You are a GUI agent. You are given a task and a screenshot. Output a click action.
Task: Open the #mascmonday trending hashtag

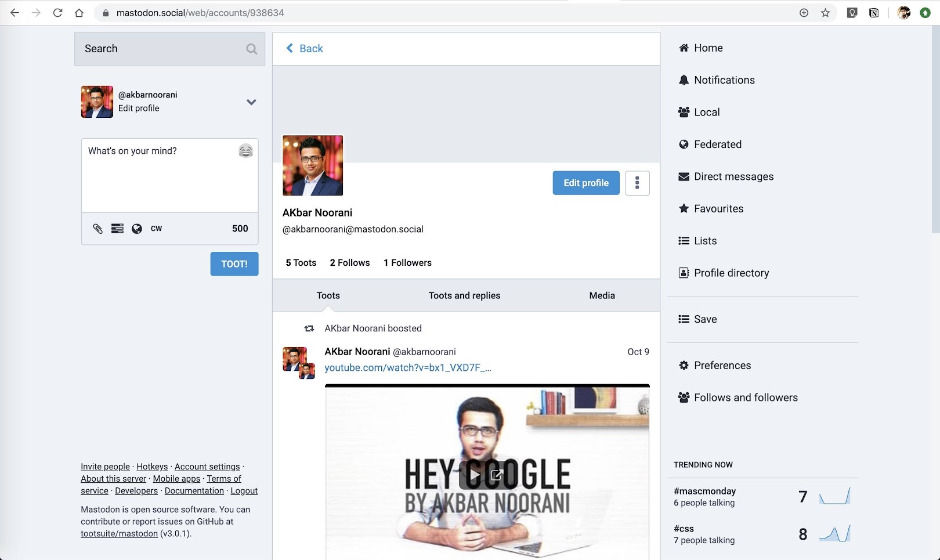705,491
